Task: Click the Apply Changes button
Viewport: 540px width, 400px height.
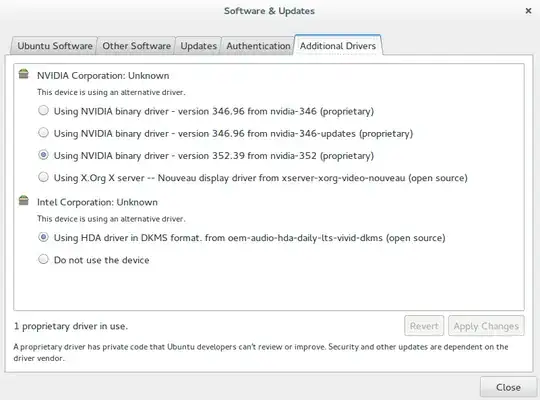Action: click(x=486, y=326)
